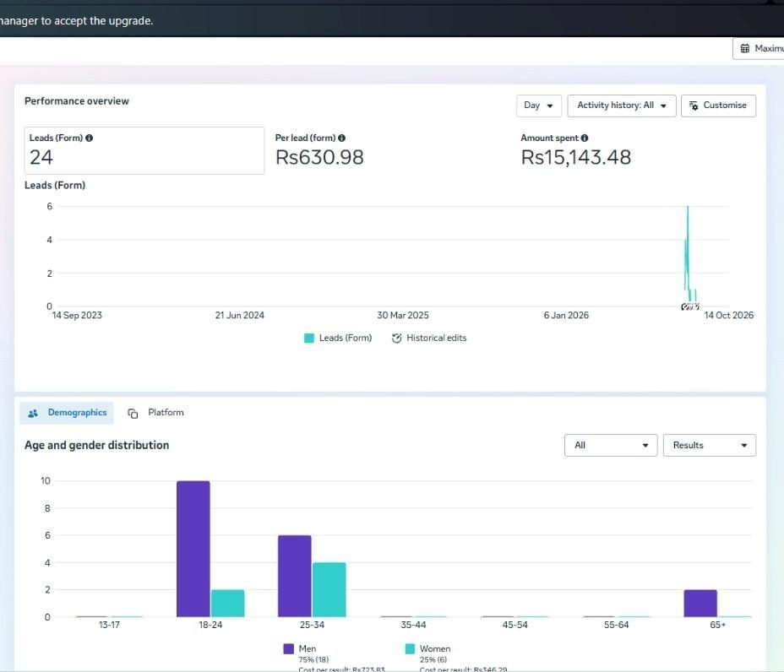This screenshot has width=784, height=672.
Task: Open the Day granularity dropdown
Action: 539,106
